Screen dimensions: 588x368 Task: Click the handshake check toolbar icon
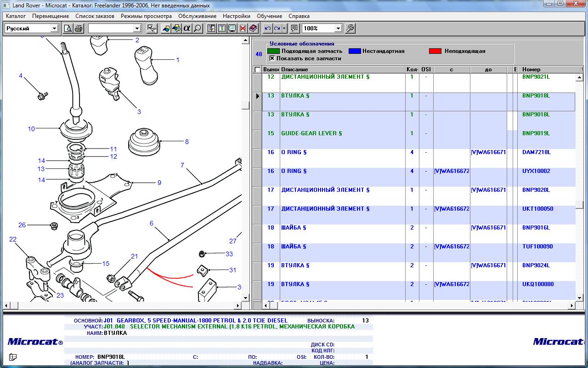[152, 29]
